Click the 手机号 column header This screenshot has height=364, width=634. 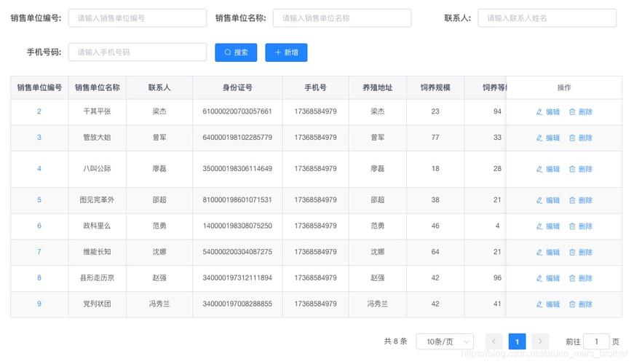tap(315, 88)
